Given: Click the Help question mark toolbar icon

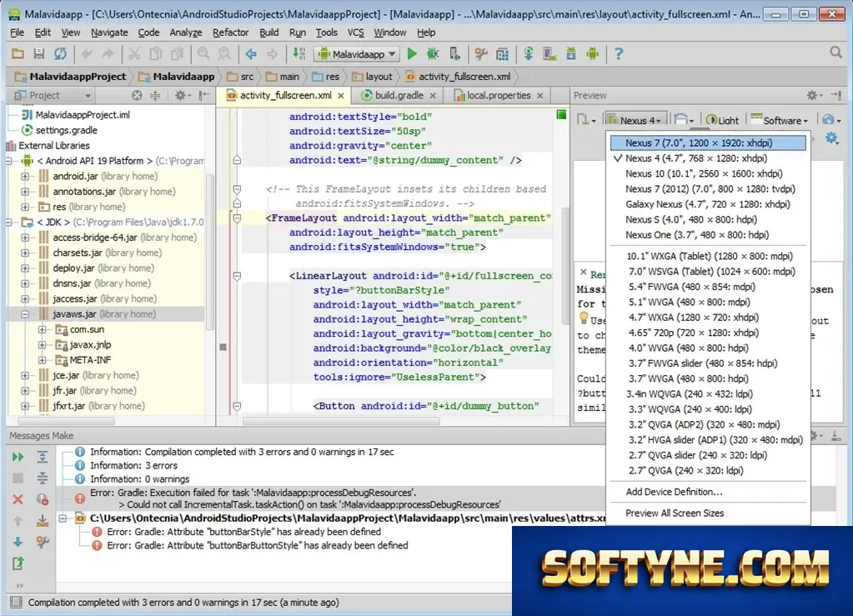Looking at the screenshot, I should click(619, 54).
